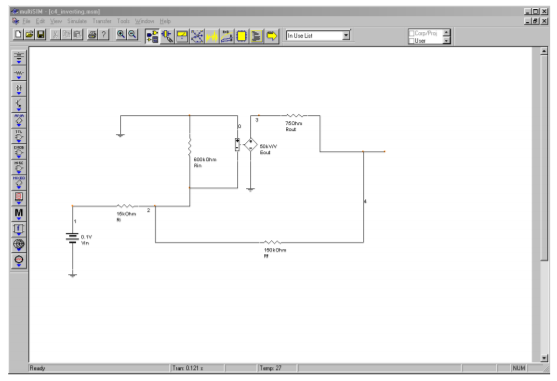Click the yellow waveform analysis icon

212,36
